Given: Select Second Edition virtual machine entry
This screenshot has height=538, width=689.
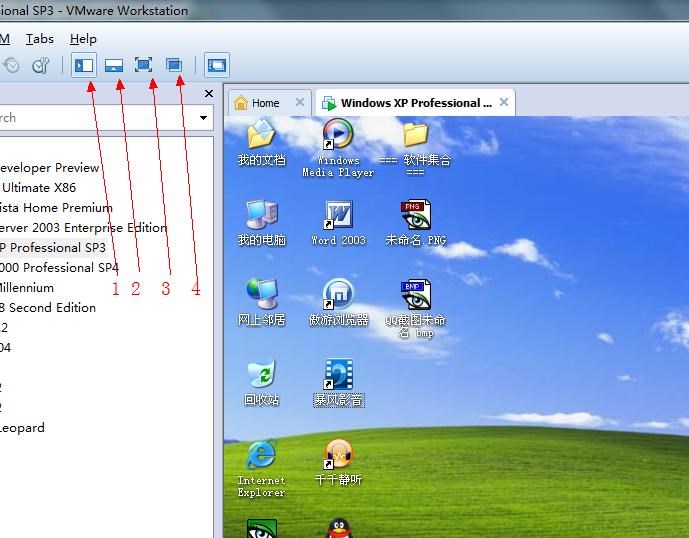Looking at the screenshot, I should tap(48, 307).
